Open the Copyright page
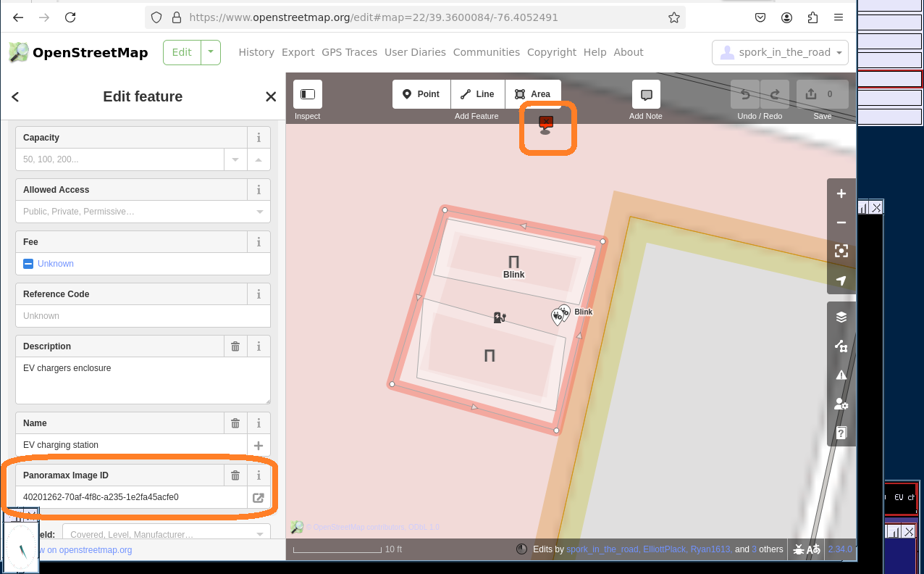 coord(552,52)
